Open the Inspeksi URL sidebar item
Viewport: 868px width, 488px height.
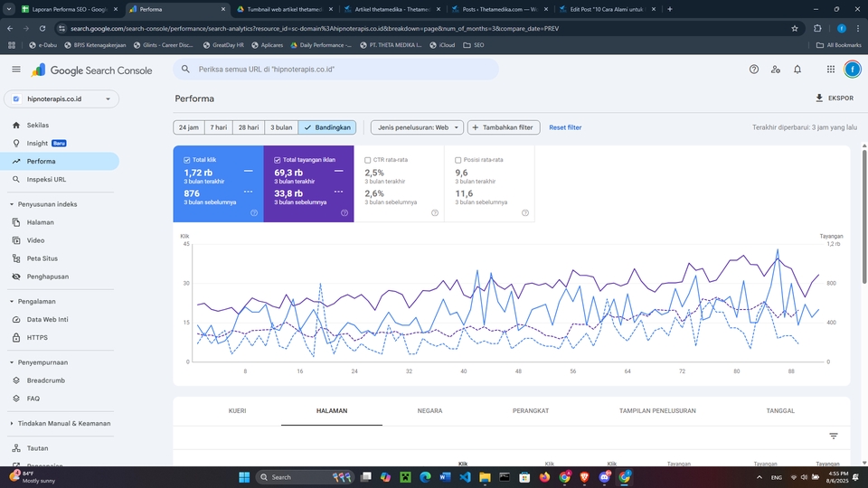pyautogui.click(x=46, y=179)
